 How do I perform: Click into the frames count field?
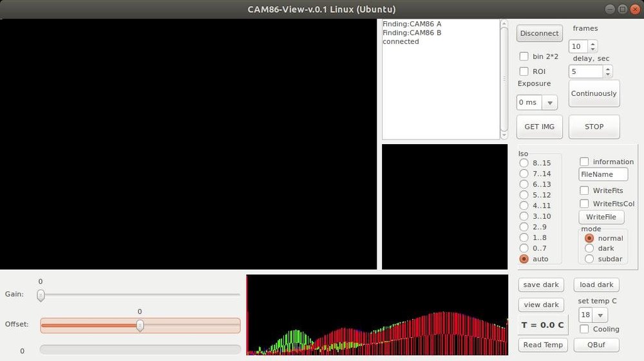click(578, 46)
